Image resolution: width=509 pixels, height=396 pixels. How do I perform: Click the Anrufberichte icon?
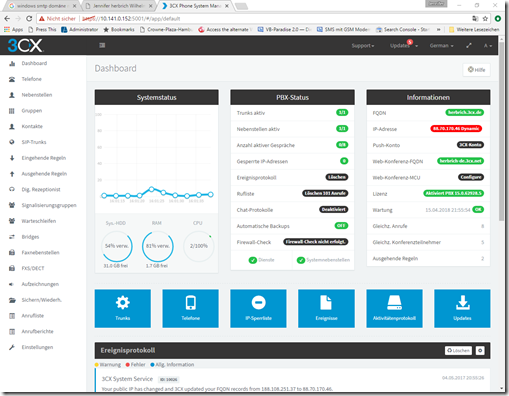pos(12,331)
